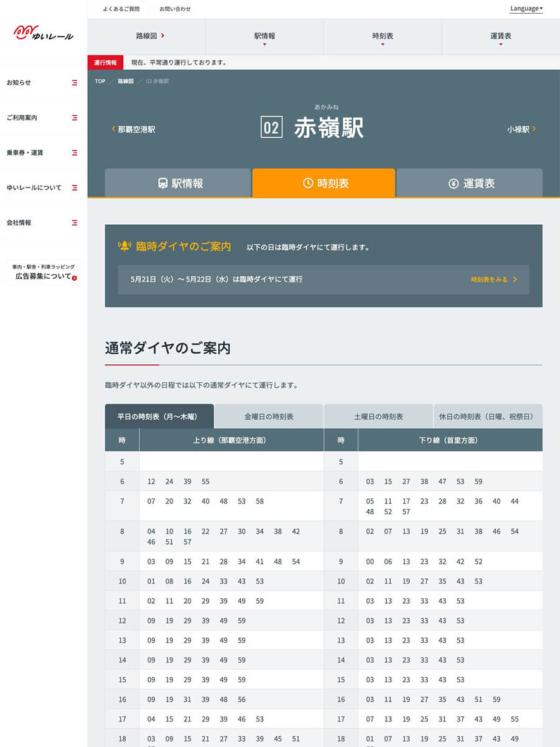Open the 会社情報 sidebar menu icon
The width and height of the screenshot is (560, 747).
pos(75,222)
